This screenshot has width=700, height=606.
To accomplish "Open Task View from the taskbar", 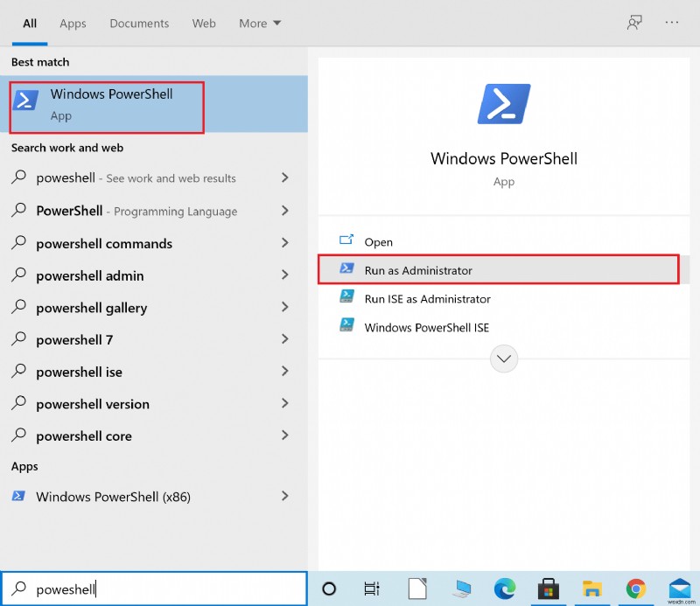I will click(x=371, y=589).
